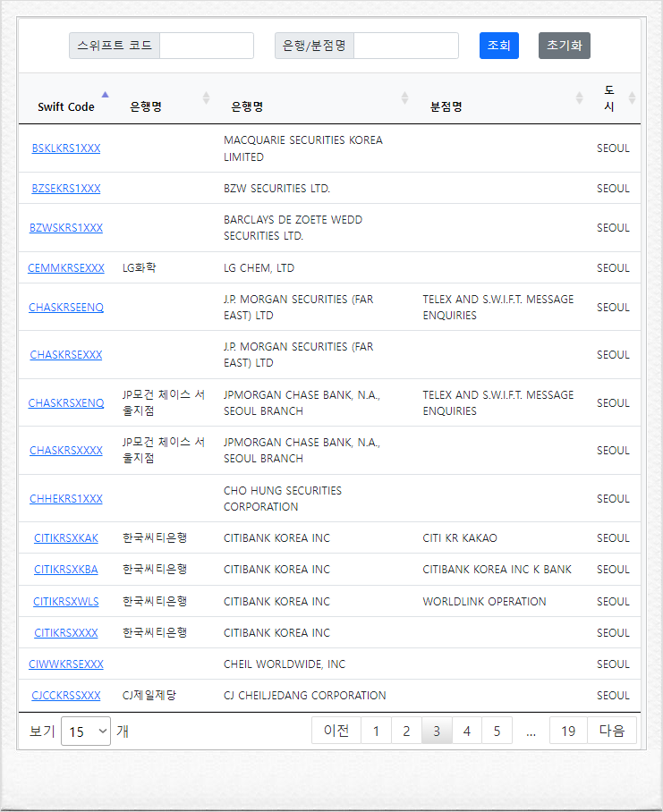Open BSKLKRS1XXX swift code link

pyautogui.click(x=66, y=148)
